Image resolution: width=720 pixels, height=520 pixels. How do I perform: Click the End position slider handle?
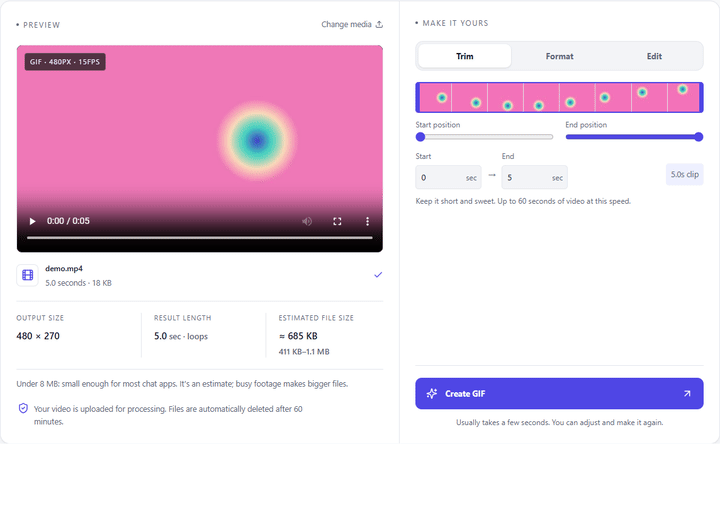coord(698,137)
